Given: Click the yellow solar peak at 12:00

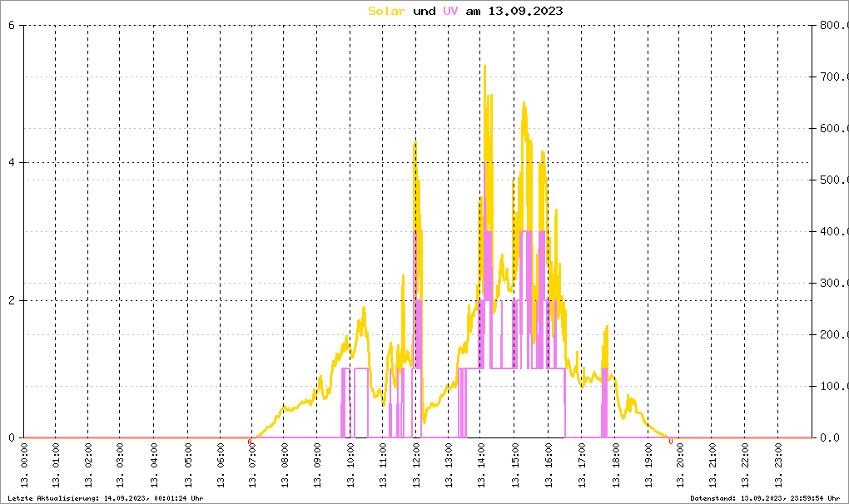Looking at the screenshot, I should point(415,143).
